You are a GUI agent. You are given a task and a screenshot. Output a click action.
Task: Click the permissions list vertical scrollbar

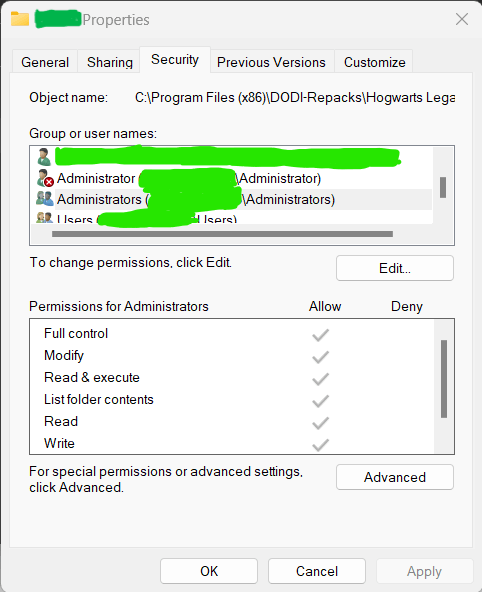(444, 379)
